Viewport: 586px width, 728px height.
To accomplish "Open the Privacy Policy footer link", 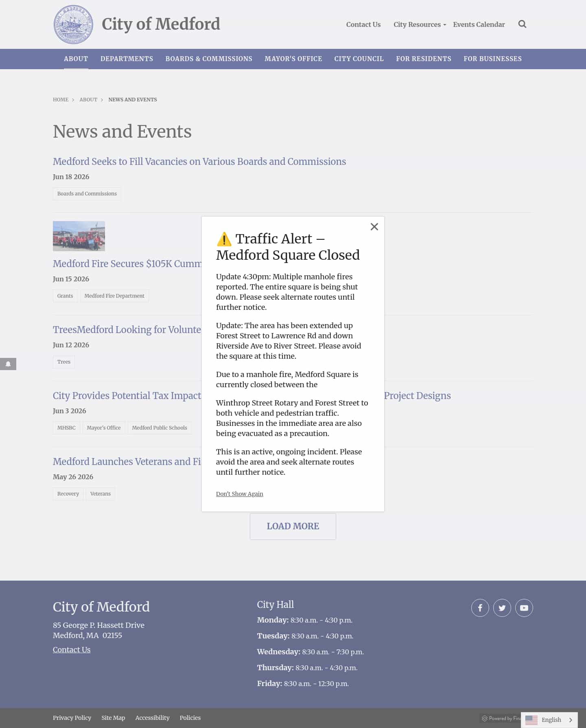I will coord(72,718).
